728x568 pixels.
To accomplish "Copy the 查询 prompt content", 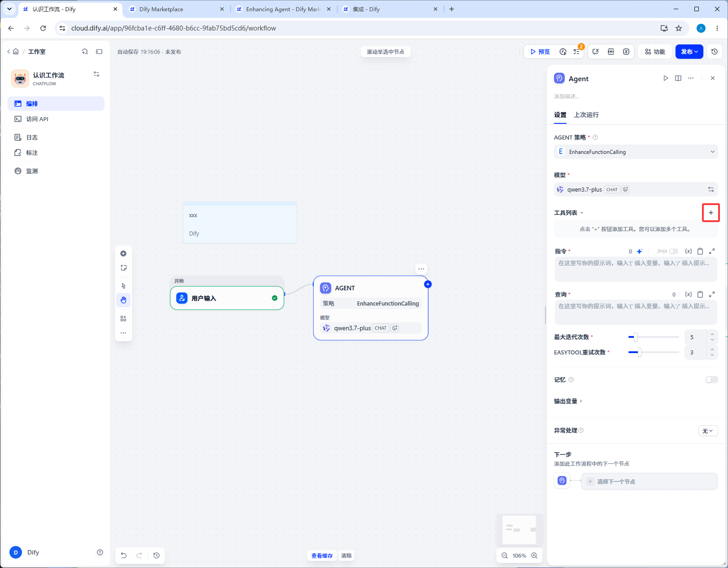I will (700, 294).
